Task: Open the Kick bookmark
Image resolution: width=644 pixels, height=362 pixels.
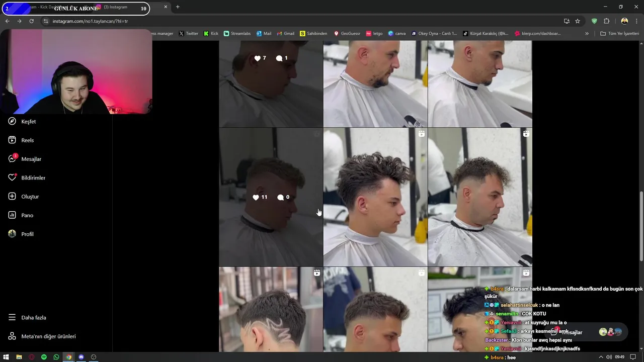Action: click(211, 34)
